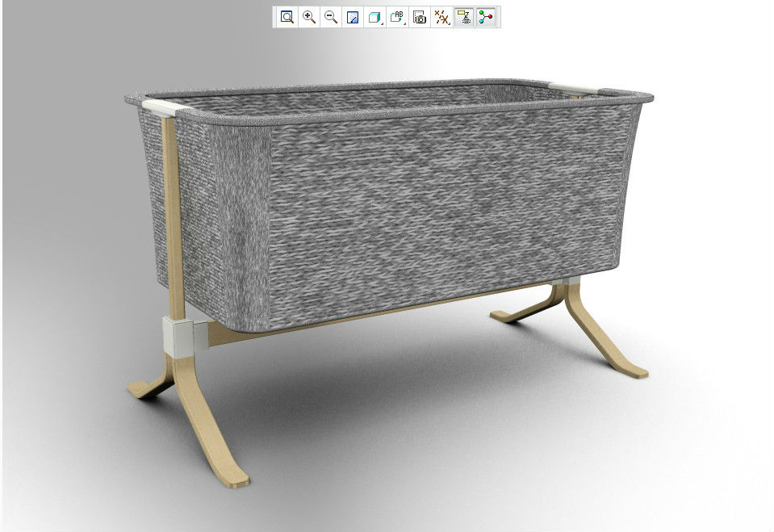
Task: Open the Datum Display Filters dropdown
Action: pyautogui.click(x=441, y=17)
